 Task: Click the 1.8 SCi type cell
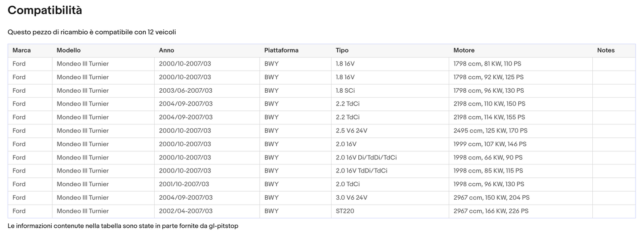(345, 90)
